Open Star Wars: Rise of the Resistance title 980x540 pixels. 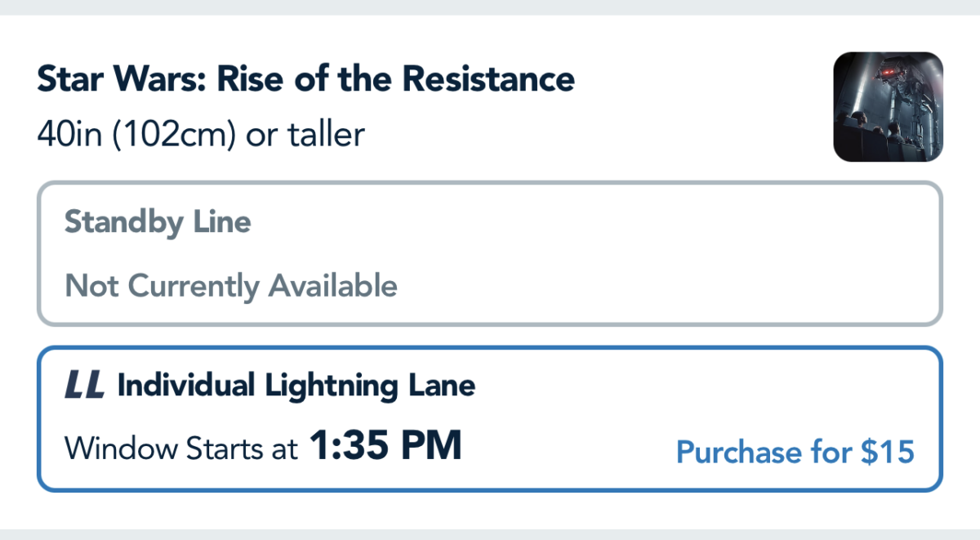305,79
